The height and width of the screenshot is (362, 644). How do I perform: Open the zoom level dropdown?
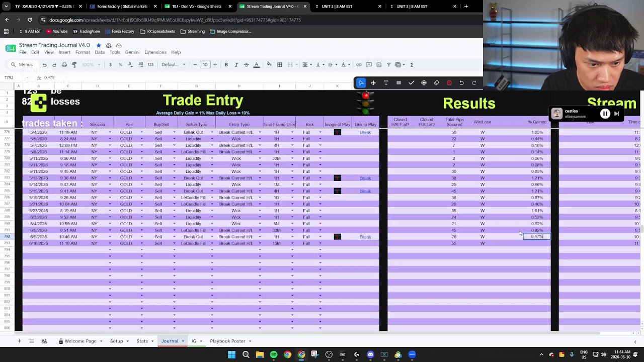point(91,65)
